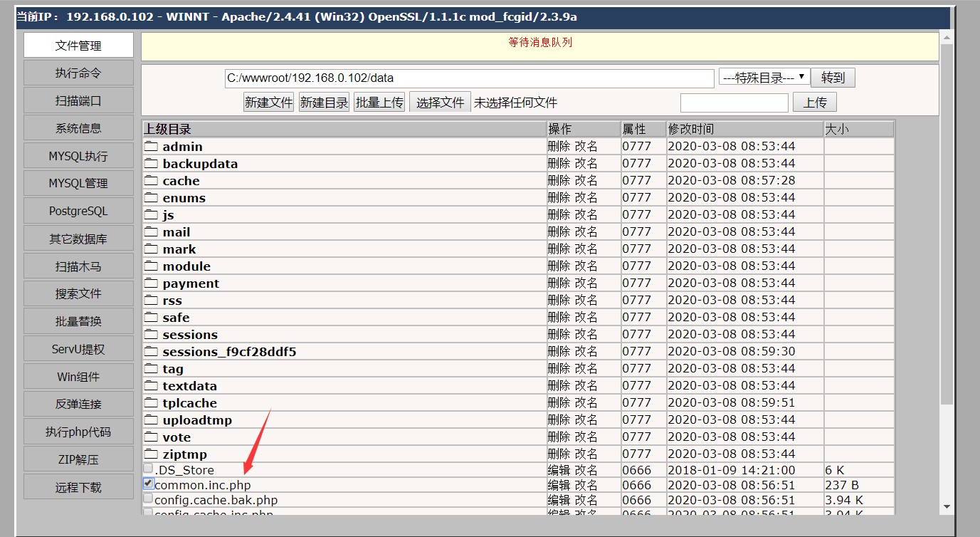This screenshot has height=537, width=980.
Task: Open the vote folder icon
Action: (152, 437)
